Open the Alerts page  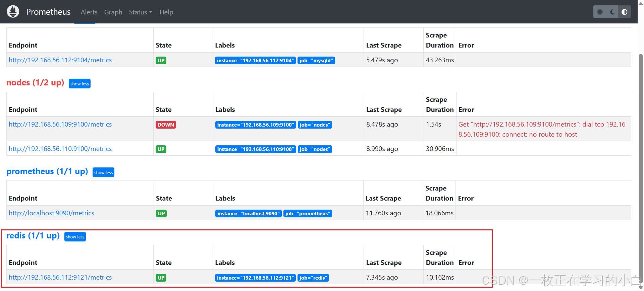pyautogui.click(x=89, y=12)
